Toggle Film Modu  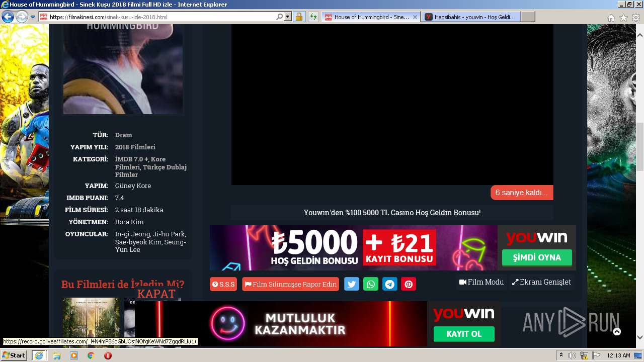[x=481, y=282]
